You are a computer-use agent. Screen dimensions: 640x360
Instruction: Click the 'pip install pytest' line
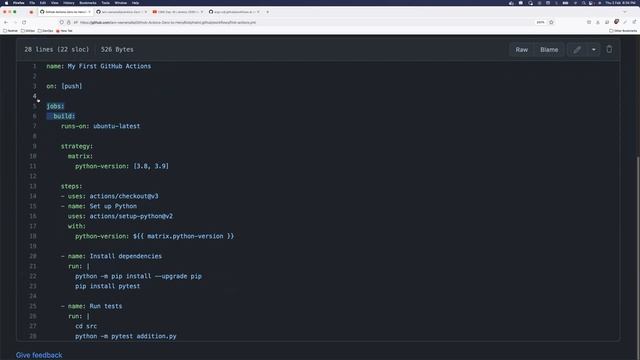(x=107, y=286)
